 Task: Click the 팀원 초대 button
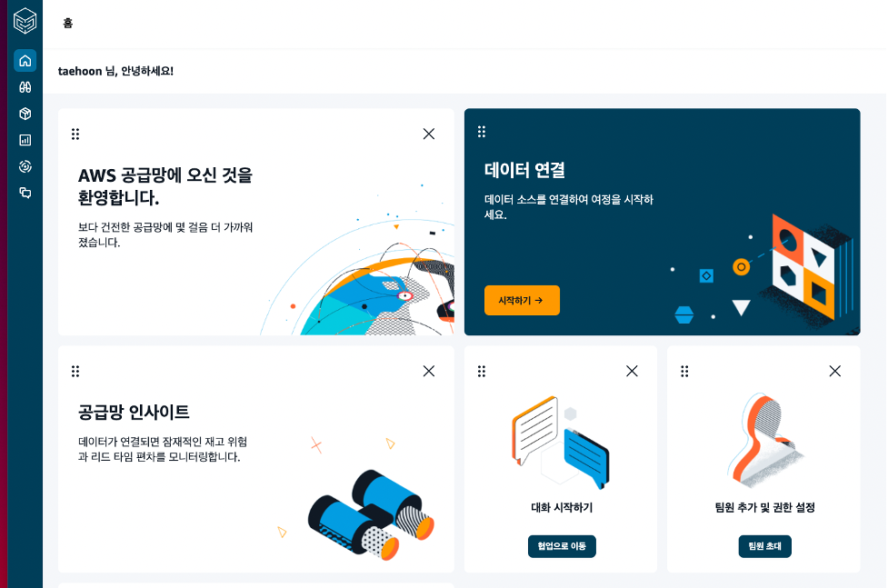click(x=764, y=546)
